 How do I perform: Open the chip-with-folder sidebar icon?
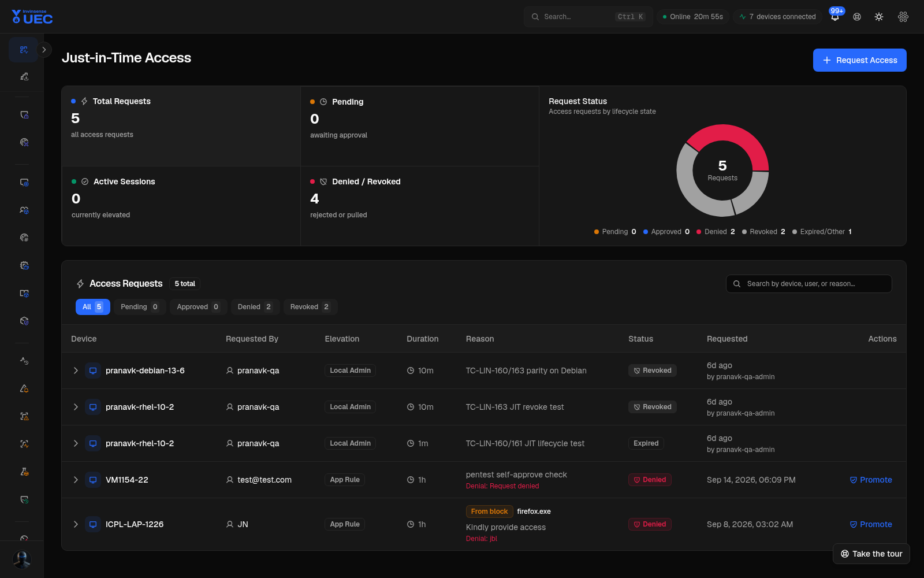[x=24, y=265]
